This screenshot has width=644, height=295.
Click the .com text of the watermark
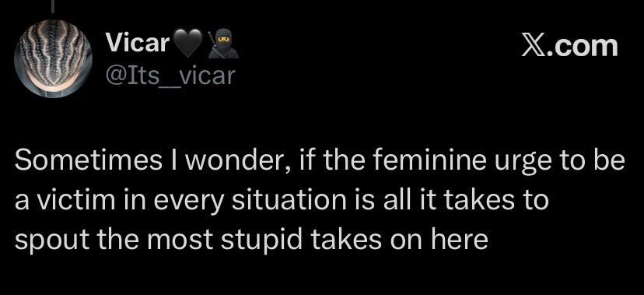(x=582, y=47)
